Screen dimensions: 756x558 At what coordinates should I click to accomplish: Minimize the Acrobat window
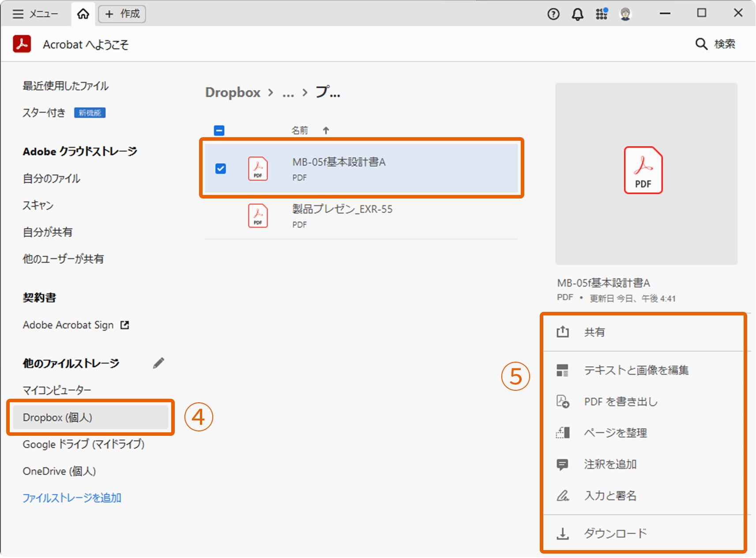click(x=665, y=14)
